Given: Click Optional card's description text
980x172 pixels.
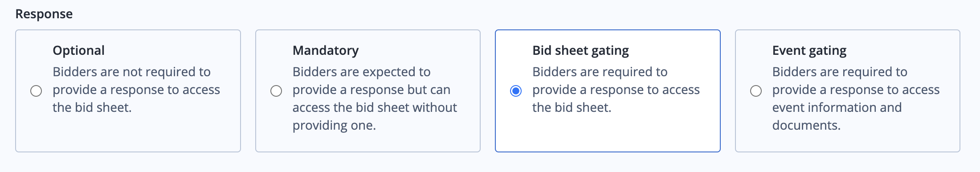Looking at the screenshot, I should coord(136,90).
